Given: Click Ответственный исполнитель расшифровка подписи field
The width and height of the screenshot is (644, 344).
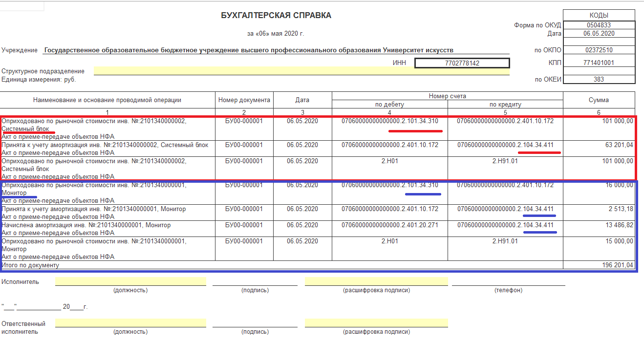Looking at the screenshot, I should (x=376, y=323).
